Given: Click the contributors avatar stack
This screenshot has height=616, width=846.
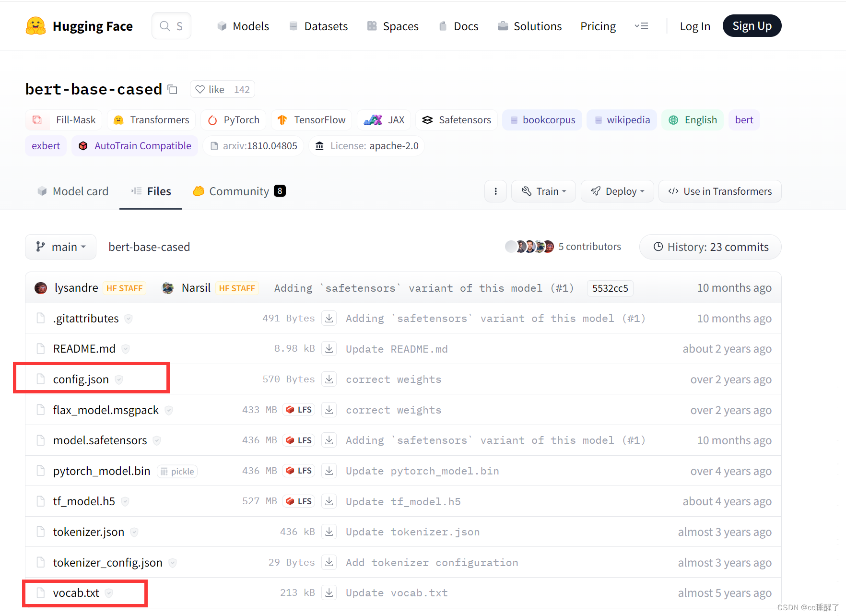Looking at the screenshot, I should click(530, 247).
